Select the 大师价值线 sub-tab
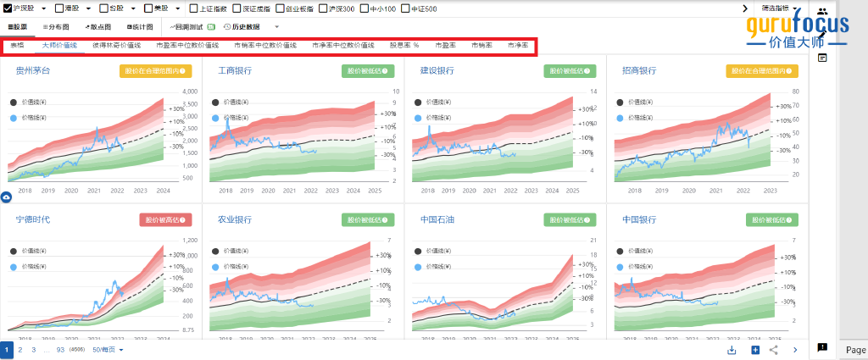Screen dimensions: 868x360 click(59, 46)
